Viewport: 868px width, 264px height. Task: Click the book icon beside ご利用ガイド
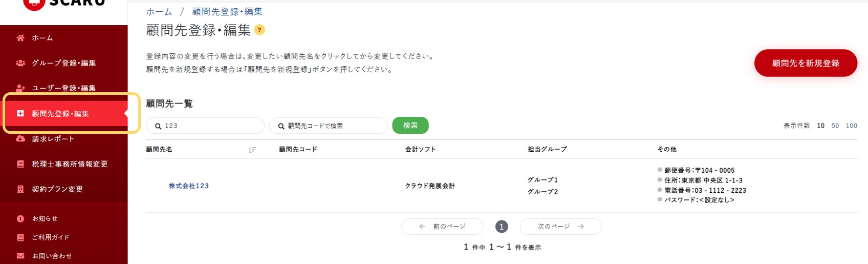[20, 237]
